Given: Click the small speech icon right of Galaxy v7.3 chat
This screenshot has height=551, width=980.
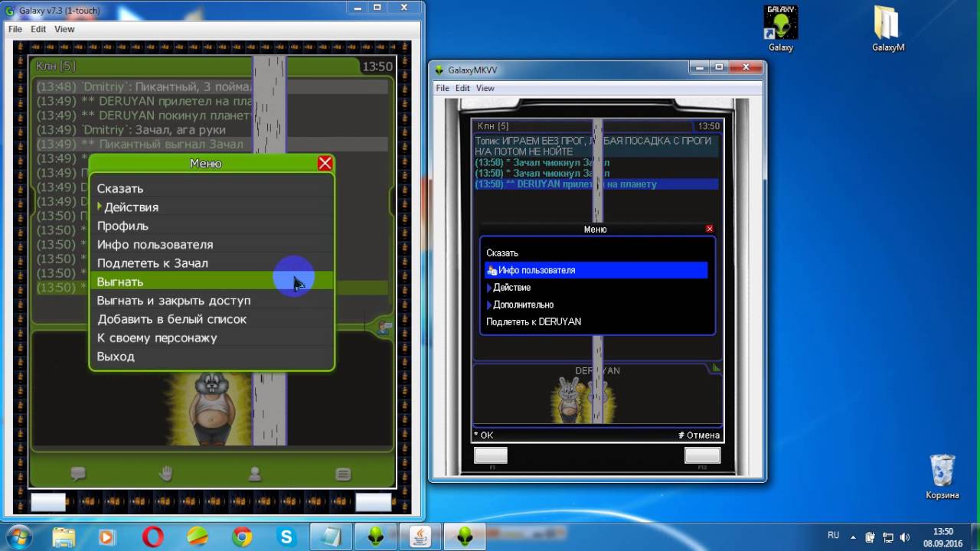Looking at the screenshot, I should 384,328.
